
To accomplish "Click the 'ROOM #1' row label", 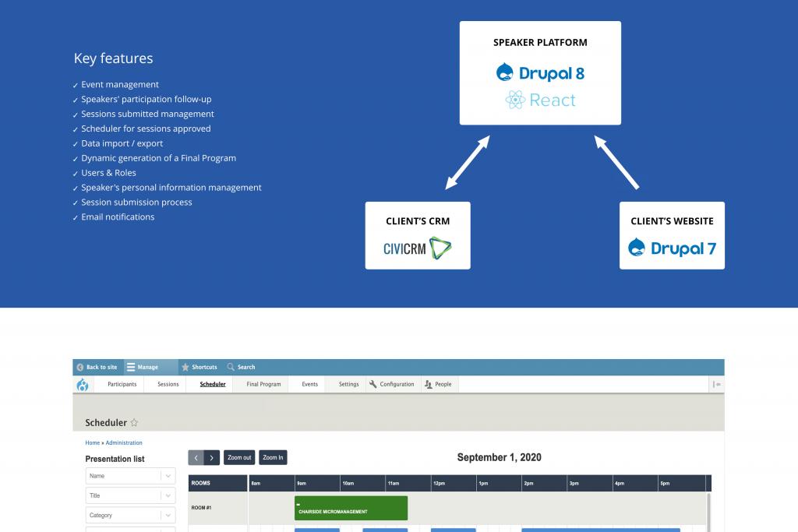I will (x=201, y=508).
